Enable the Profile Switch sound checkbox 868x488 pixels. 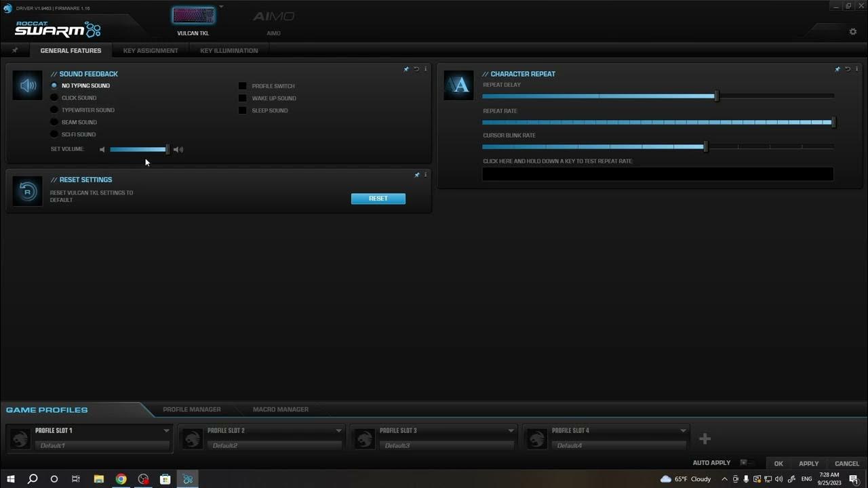pyautogui.click(x=242, y=86)
